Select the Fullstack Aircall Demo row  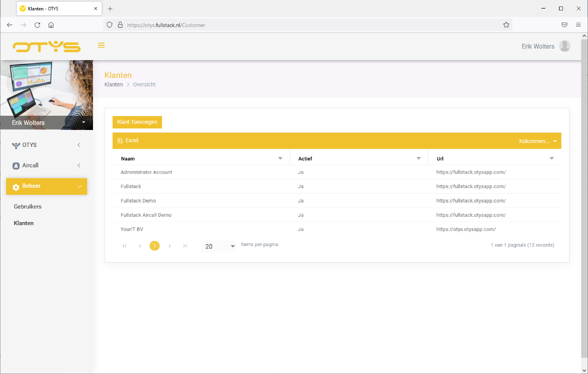[x=337, y=215]
